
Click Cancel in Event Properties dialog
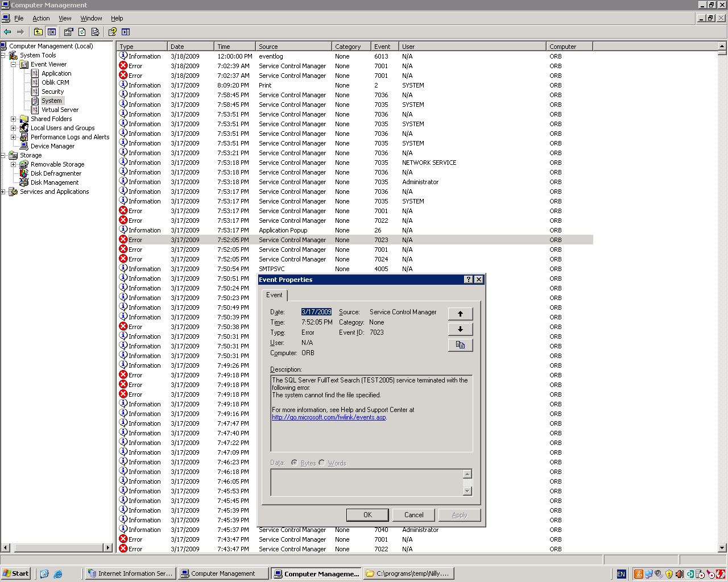pos(413,515)
